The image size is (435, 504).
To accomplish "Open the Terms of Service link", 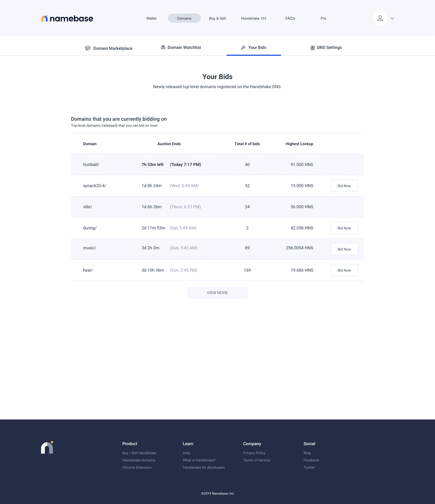I will point(257,460).
